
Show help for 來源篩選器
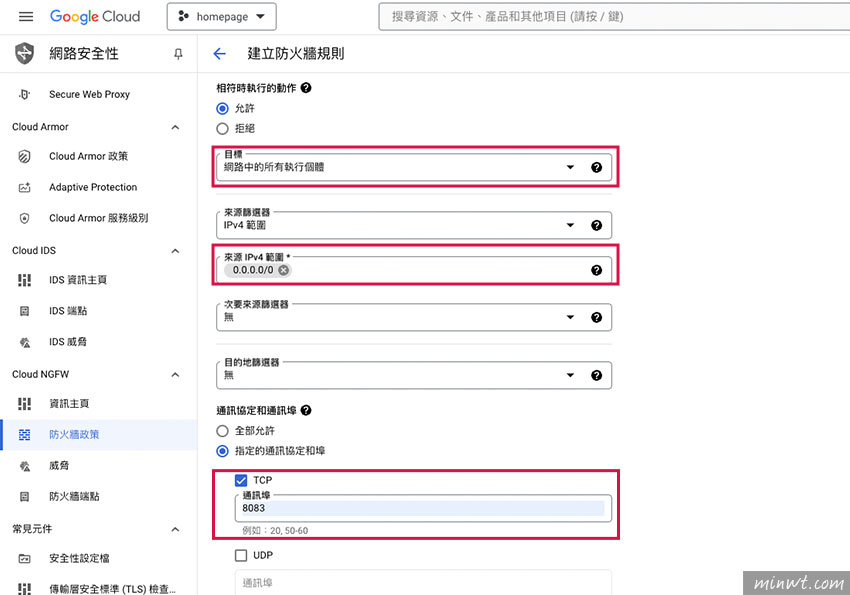[596, 225]
